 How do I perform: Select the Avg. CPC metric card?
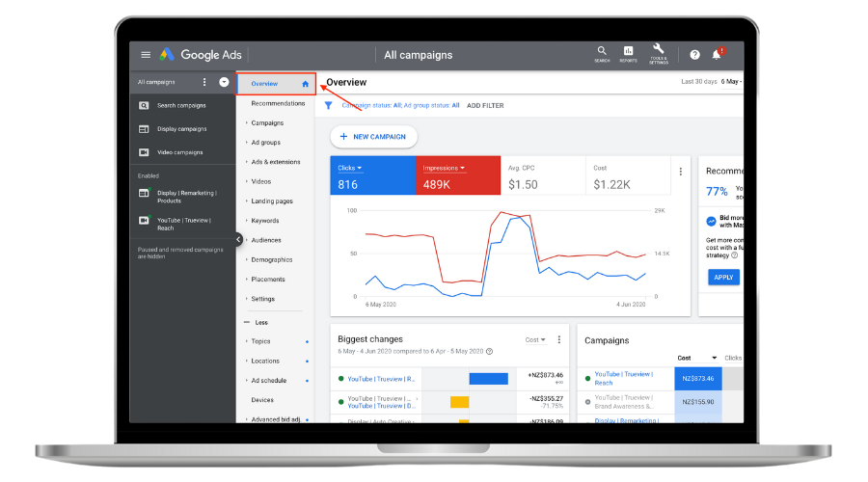pos(543,176)
